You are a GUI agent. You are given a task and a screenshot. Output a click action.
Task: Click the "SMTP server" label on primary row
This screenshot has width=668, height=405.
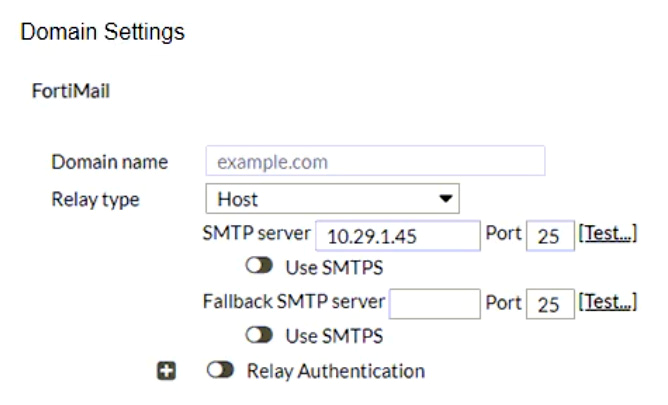pyautogui.click(x=256, y=234)
